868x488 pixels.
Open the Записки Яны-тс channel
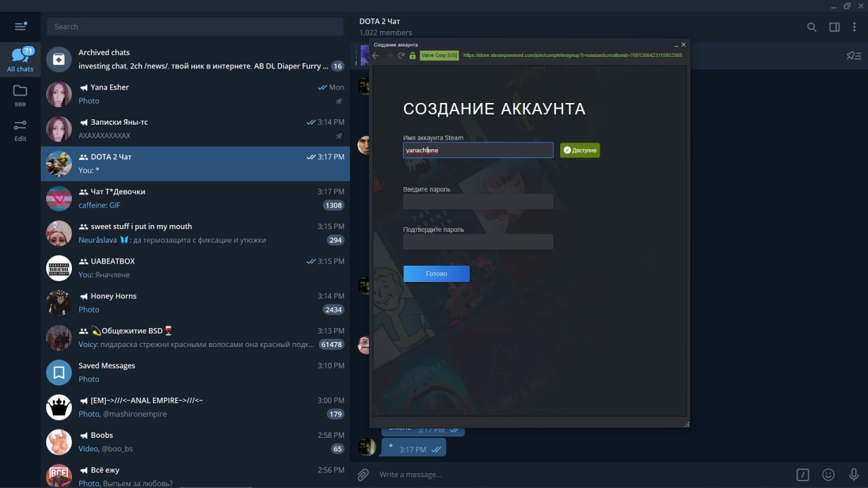click(x=195, y=129)
